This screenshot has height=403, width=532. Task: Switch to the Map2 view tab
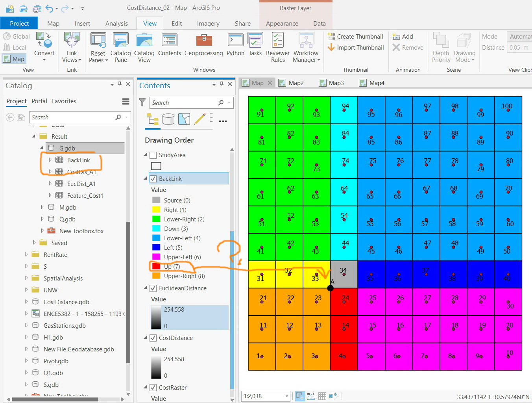coord(291,83)
